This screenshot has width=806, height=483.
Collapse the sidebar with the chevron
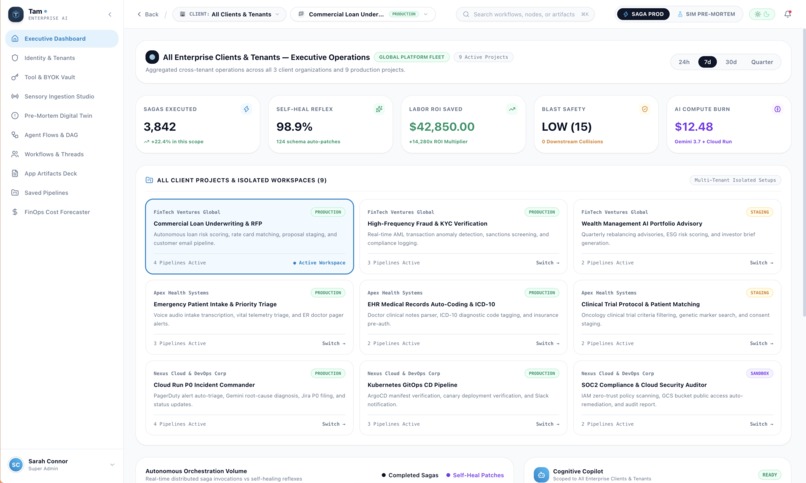[110, 14]
